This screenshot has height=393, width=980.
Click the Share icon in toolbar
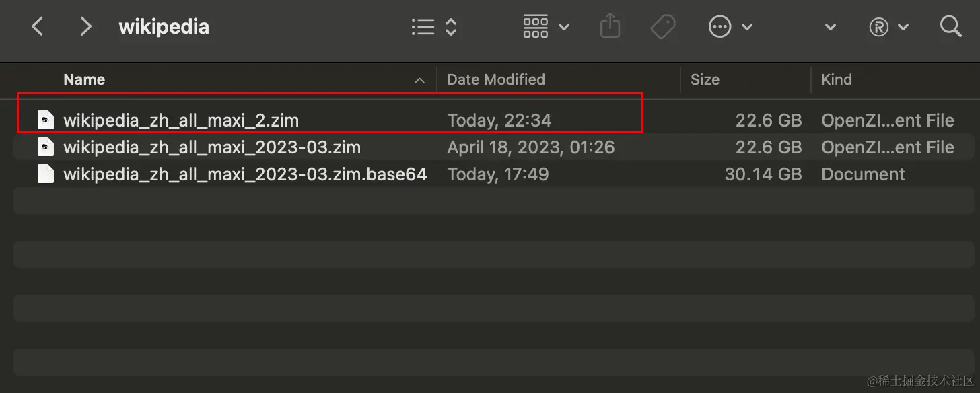[x=610, y=27]
